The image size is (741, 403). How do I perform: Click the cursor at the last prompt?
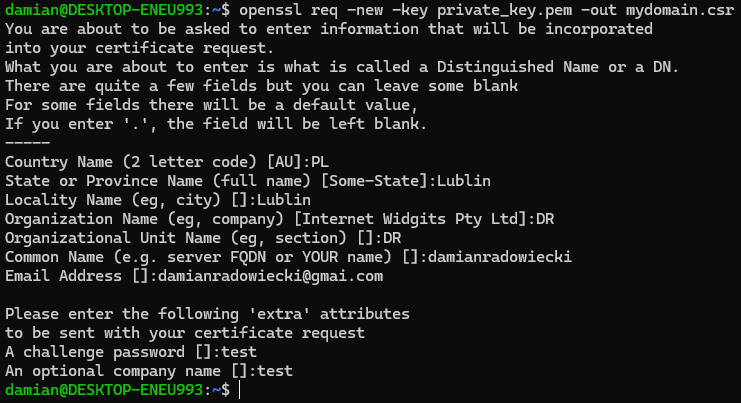(x=241, y=390)
